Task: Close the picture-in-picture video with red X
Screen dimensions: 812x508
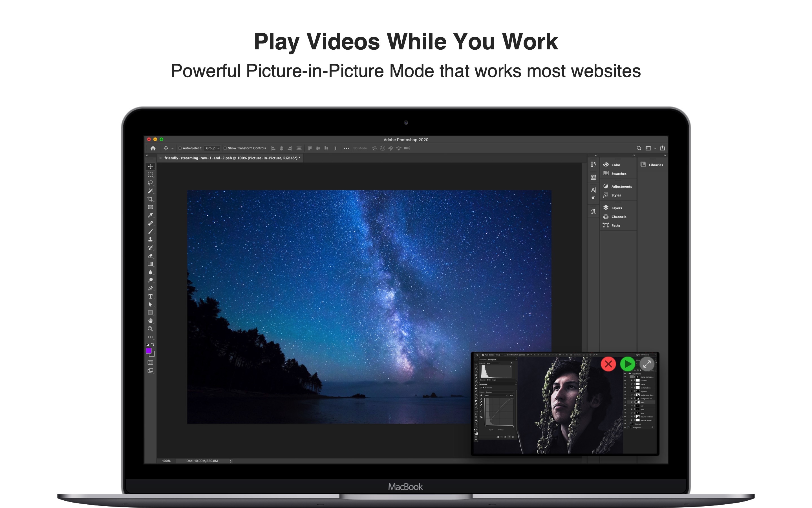Action: [608, 364]
